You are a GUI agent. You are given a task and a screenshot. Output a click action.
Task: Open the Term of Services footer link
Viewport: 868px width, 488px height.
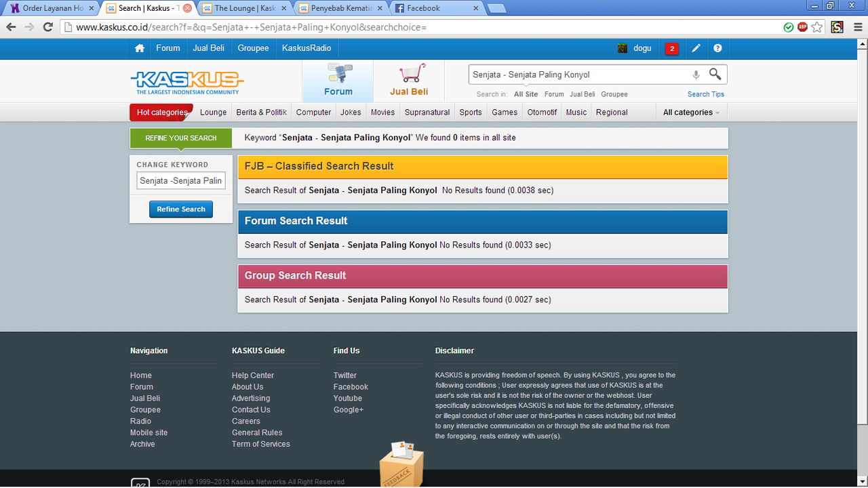(261, 445)
